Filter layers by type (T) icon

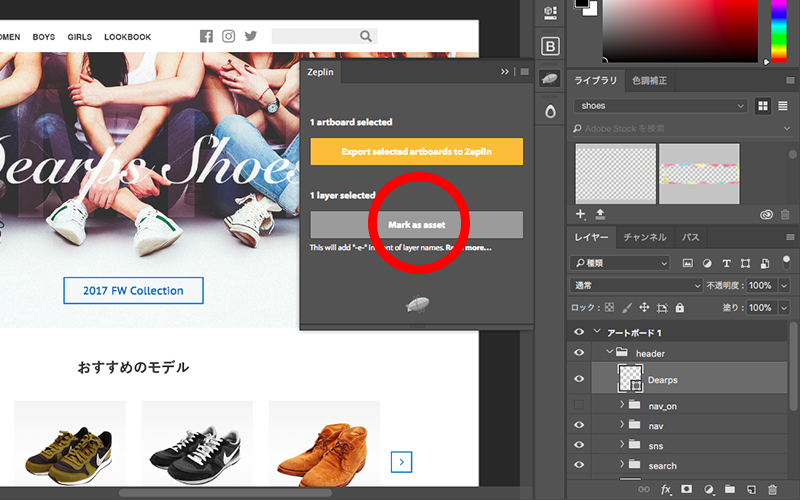coord(728,263)
